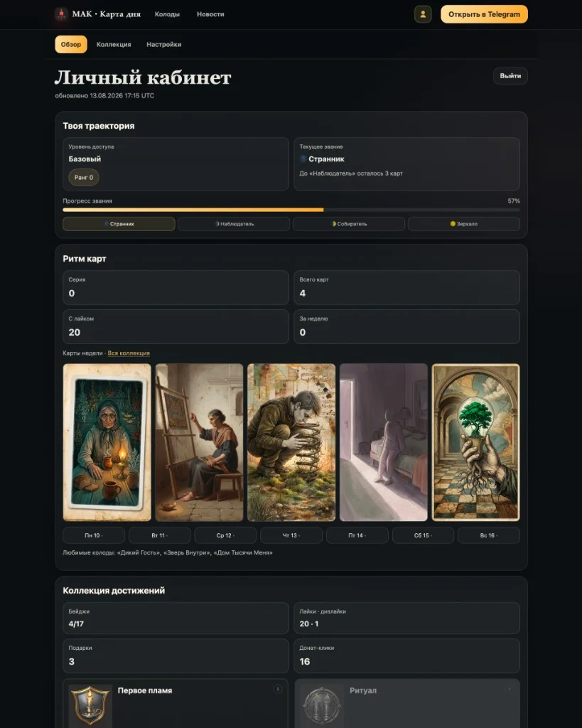This screenshot has width=582, height=728.
Task: Select the Зеркало rank stage
Action: (x=463, y=224)
